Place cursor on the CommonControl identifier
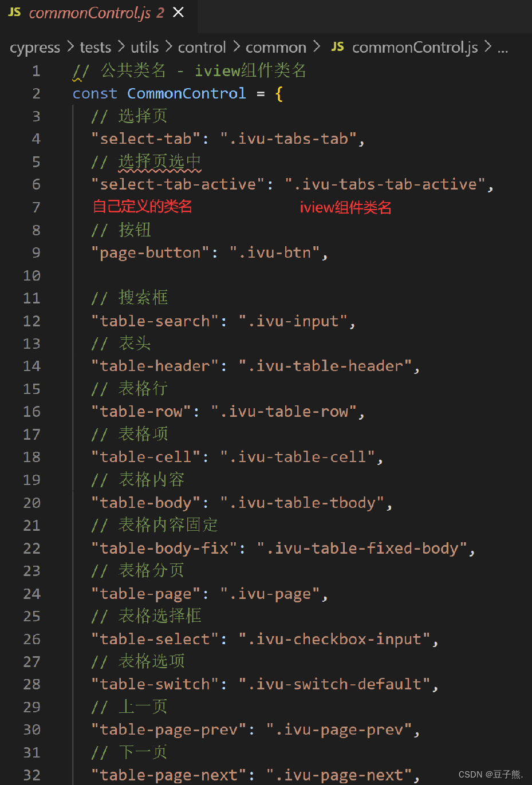 186,93
